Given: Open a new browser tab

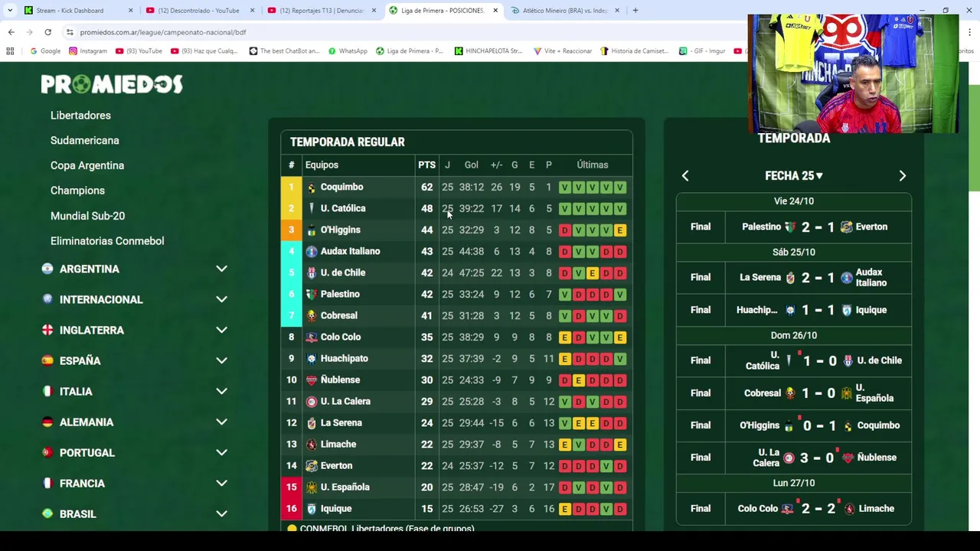Looking at the screenshot, I should 635,11.
